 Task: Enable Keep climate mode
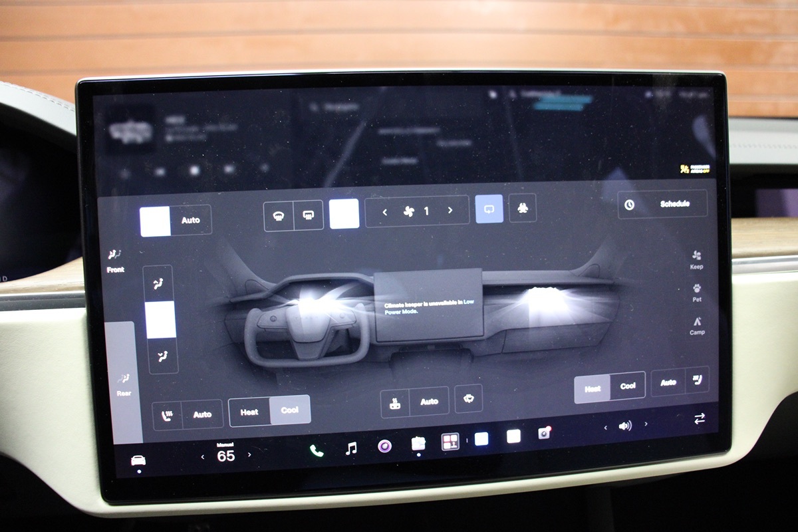(x=696, y=260)
